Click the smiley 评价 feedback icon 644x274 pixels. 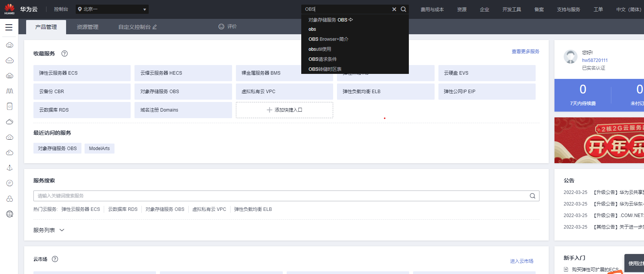221,27
